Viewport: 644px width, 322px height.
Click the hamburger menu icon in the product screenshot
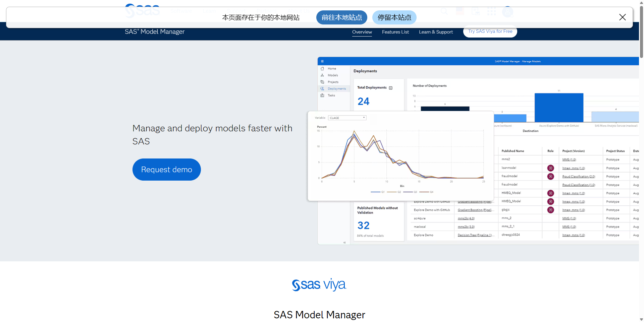click(322, 61)
